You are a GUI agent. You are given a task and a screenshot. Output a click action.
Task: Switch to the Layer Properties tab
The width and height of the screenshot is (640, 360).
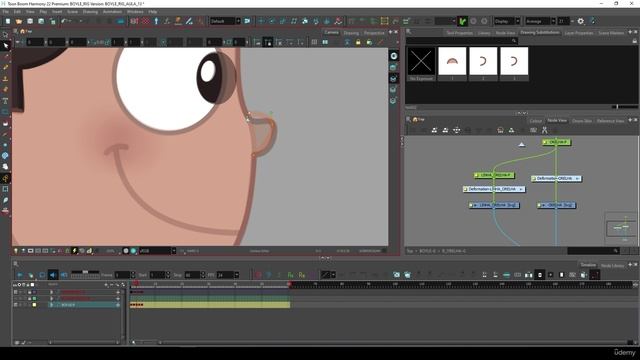(578, 33)
